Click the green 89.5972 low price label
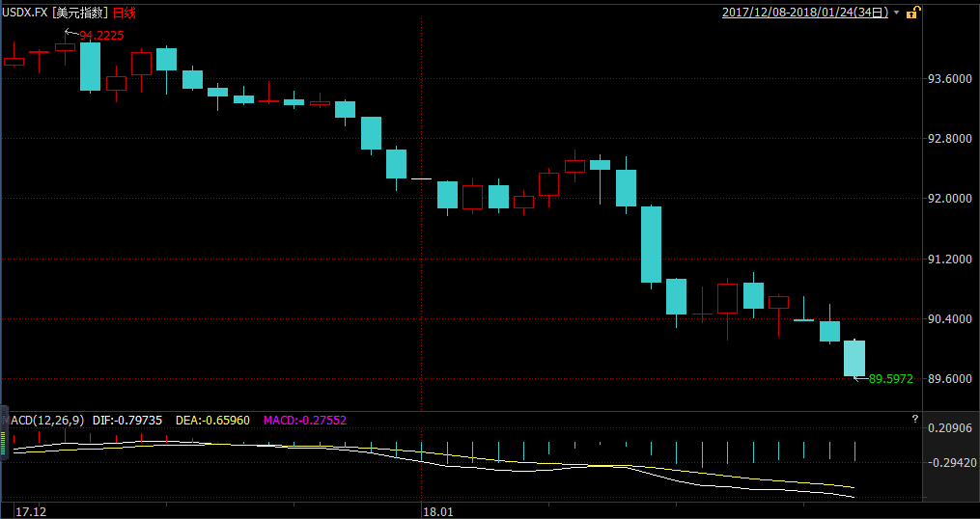 [890, 379]
